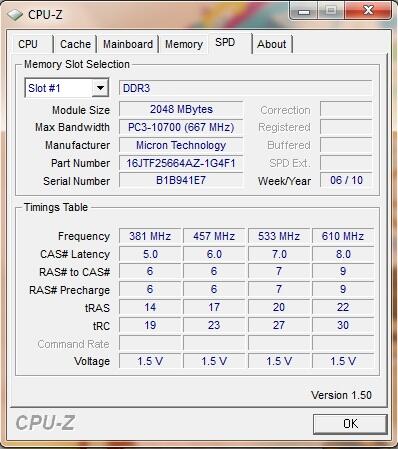Screen dimensions: 398x449
Task: Open the Cache tab
Action: 75,44
